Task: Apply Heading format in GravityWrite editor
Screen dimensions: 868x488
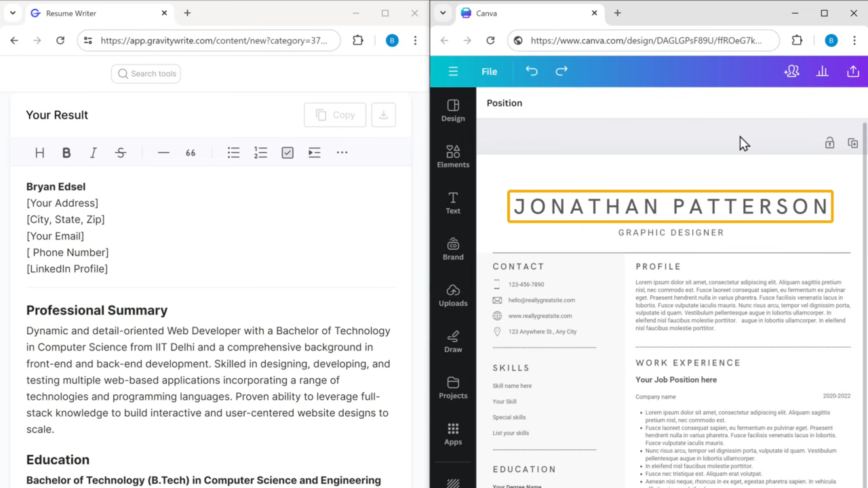Action: click(x=39, y=152)
